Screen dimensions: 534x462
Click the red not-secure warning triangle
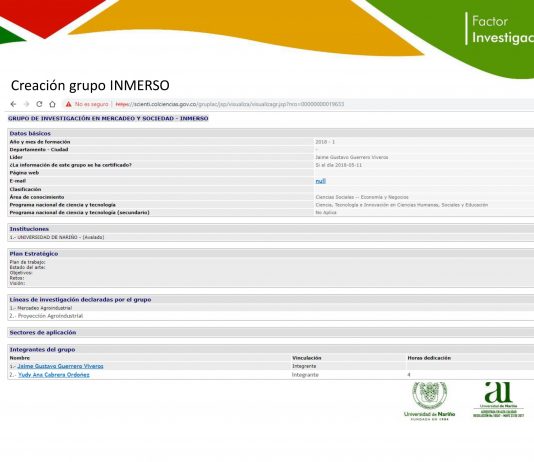[68, 104]
